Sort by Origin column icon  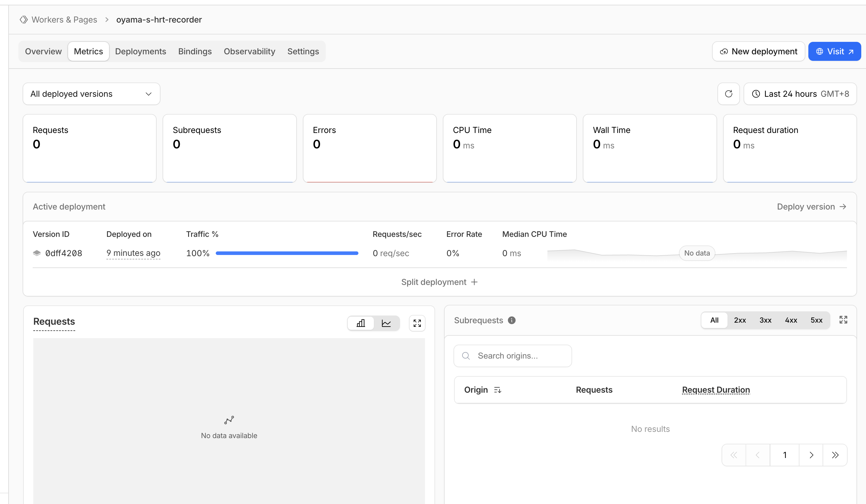(x=497, y=390)
